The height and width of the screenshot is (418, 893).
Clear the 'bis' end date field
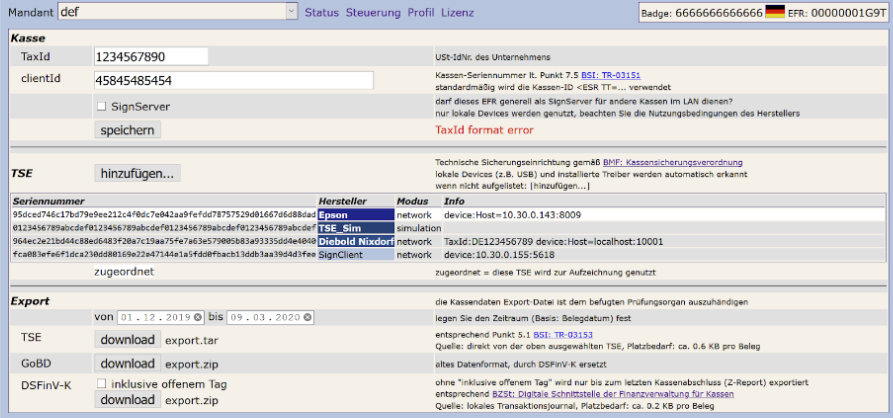tap(307, 318)
